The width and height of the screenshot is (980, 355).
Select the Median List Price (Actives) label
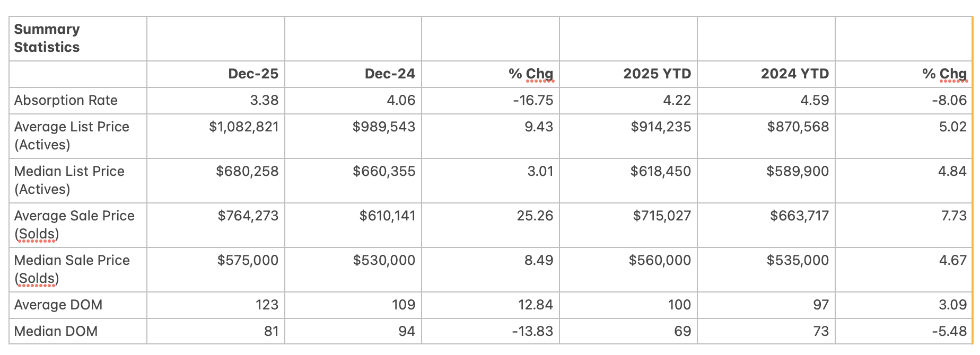(x=69, y=180)
